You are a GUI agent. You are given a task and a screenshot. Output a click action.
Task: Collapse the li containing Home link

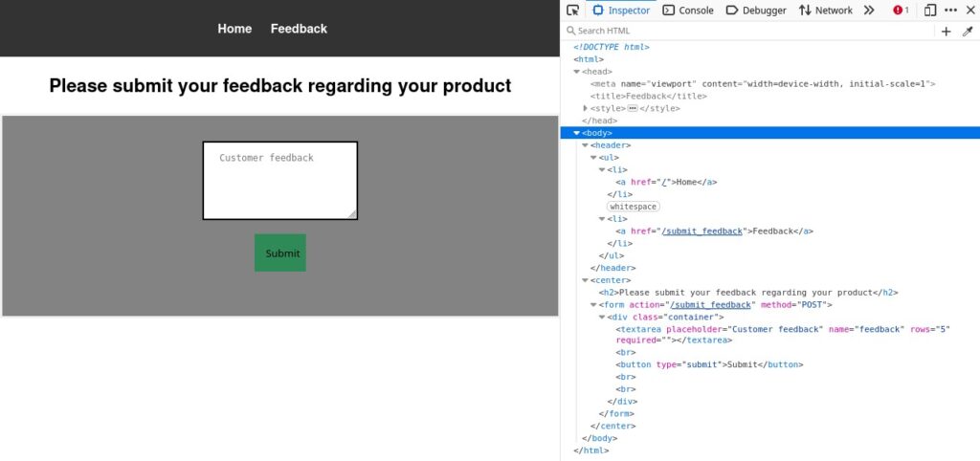602,169
